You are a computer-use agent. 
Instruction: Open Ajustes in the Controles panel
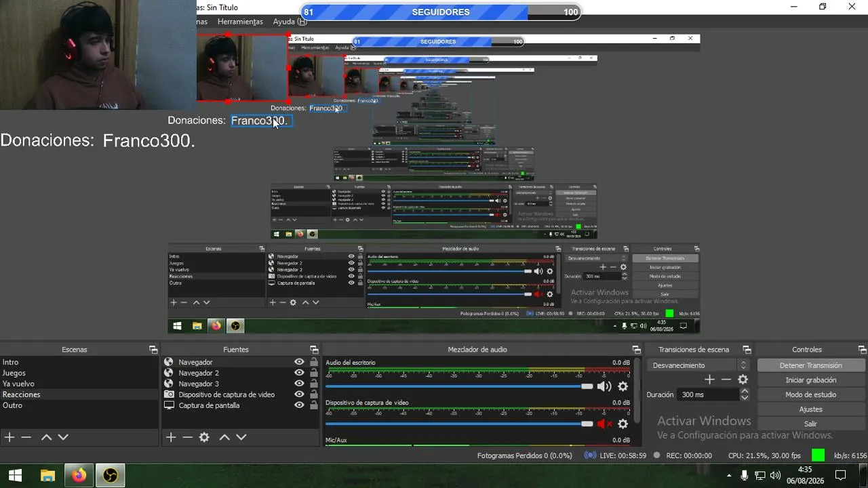click(810, 409)
